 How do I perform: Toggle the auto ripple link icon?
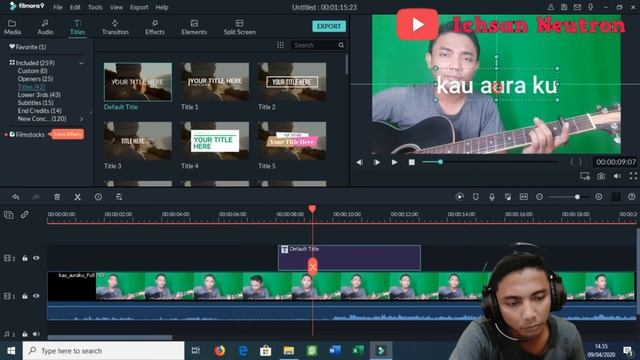(x=24, y=215)
